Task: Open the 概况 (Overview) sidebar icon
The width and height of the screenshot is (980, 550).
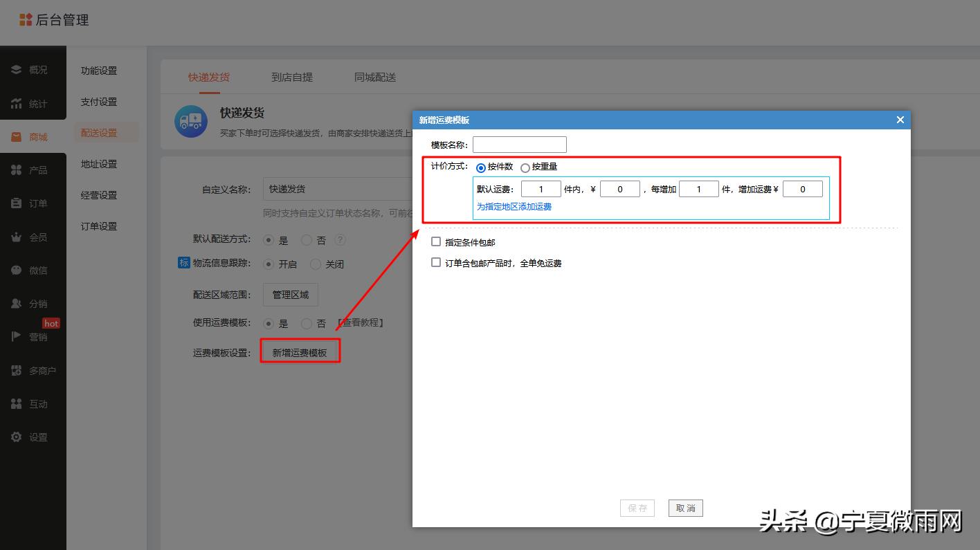Action: (16, 69)
